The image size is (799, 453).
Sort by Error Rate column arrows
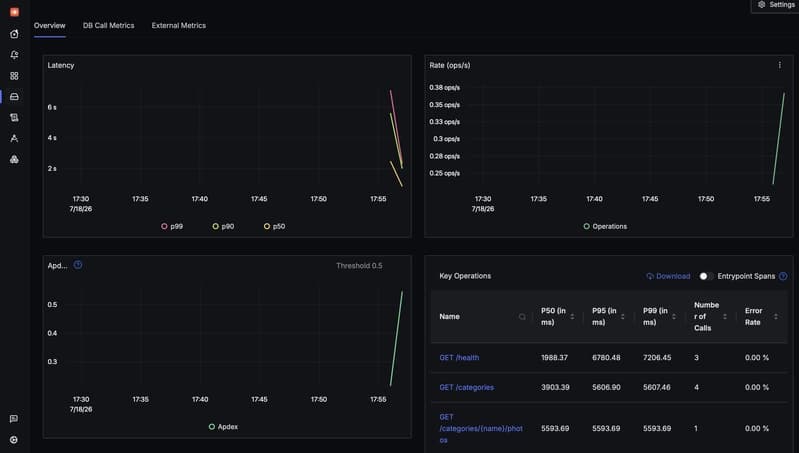click(776, 316)
